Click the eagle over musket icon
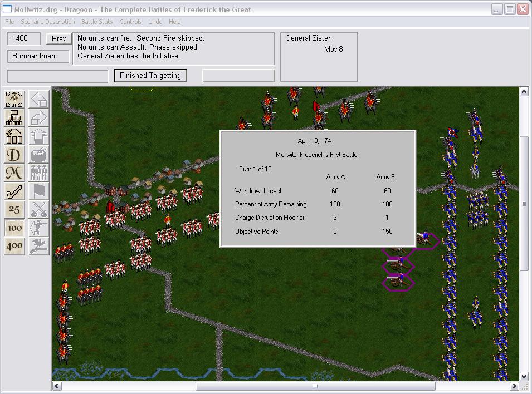This screenshot has height=394, width=532. [38, 246]
